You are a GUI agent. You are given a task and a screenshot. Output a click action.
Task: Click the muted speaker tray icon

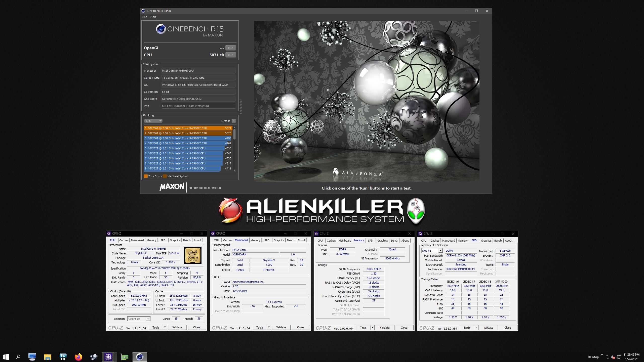[x=613, y=357]
